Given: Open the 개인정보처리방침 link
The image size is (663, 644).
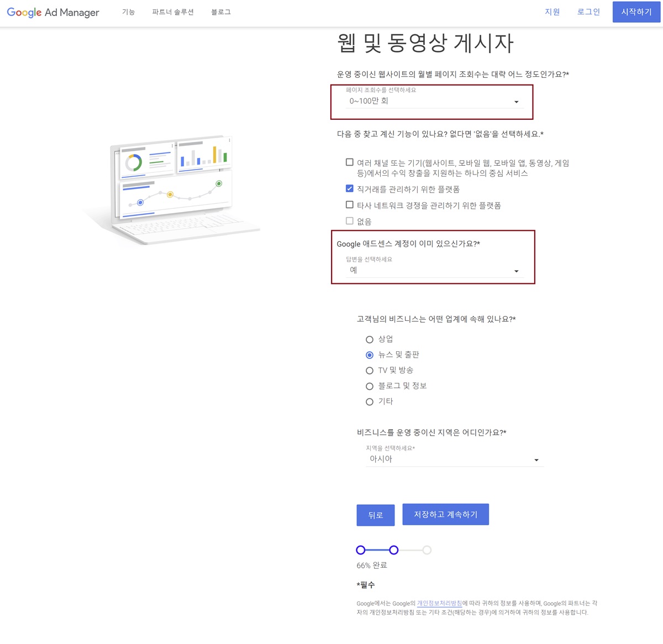Looking at the screenshot, I should [439, 603].
